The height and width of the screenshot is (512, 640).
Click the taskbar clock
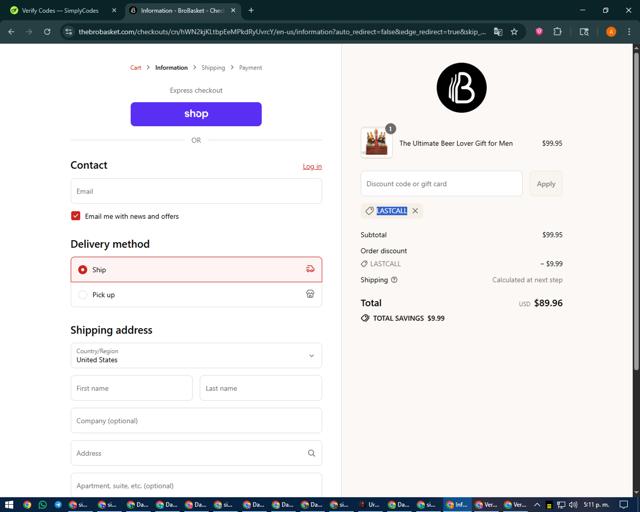(596, 505)
